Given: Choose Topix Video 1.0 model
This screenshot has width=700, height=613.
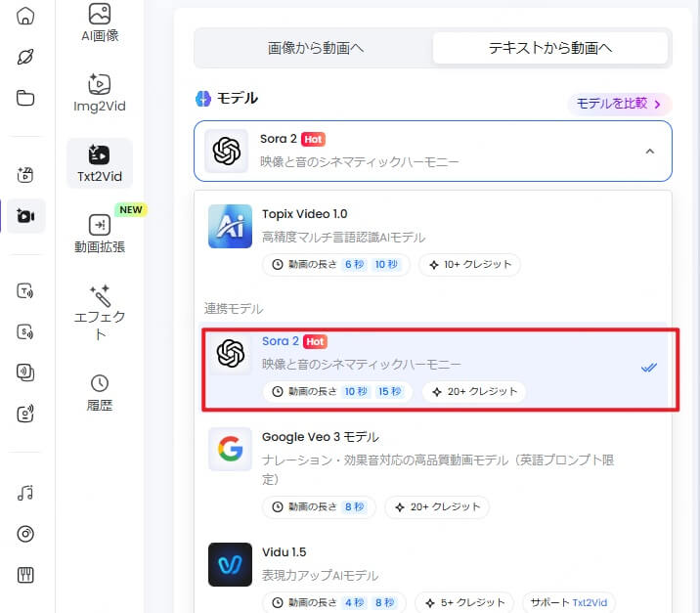Looking at the screenshot, I should click(432, 239).
